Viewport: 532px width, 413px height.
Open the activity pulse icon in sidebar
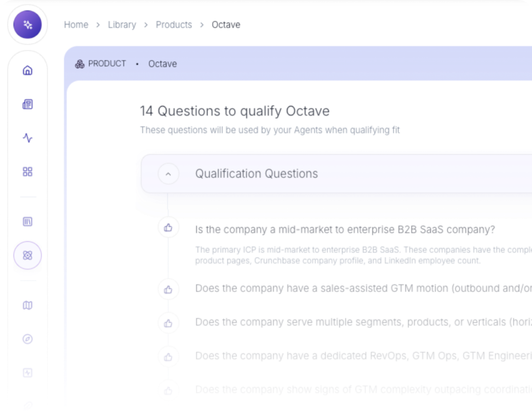coord(28,138)
